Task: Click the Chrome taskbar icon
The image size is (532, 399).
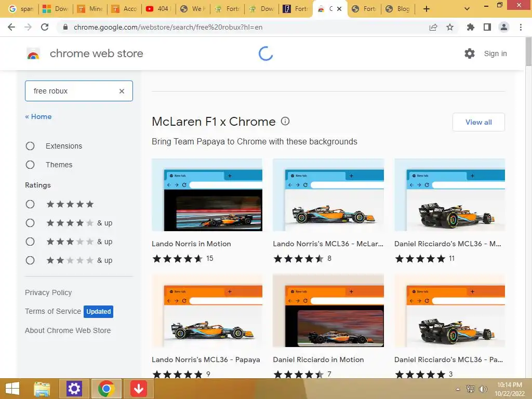Action: (x=106, y=389)
